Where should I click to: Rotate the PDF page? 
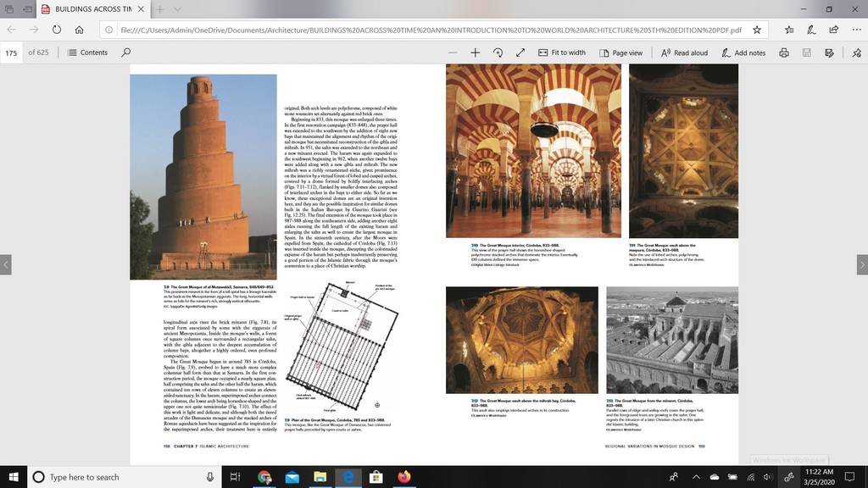pyautogui.click(x=498, y=53)
